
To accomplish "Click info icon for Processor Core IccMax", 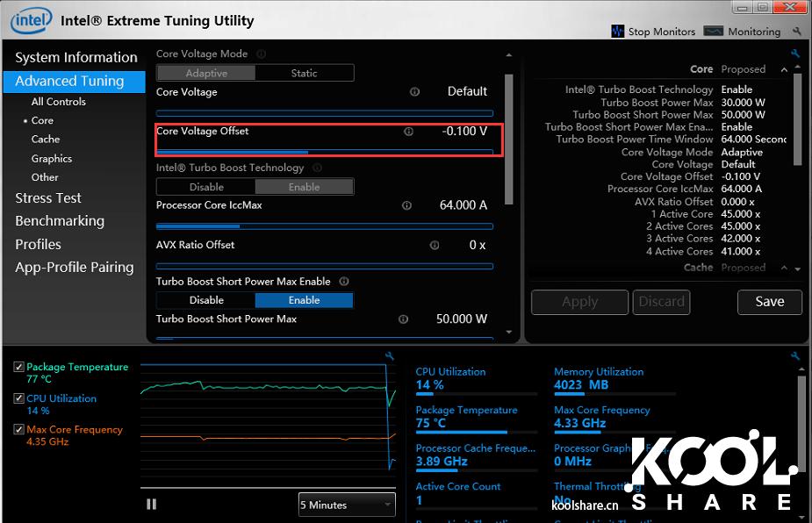I will 407,205.
